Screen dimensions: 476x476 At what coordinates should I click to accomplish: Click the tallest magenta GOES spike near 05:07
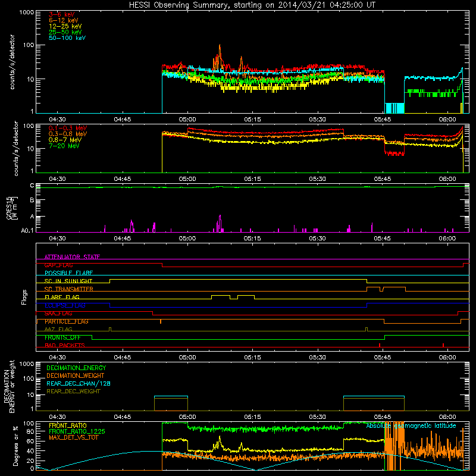click(220, 223)
